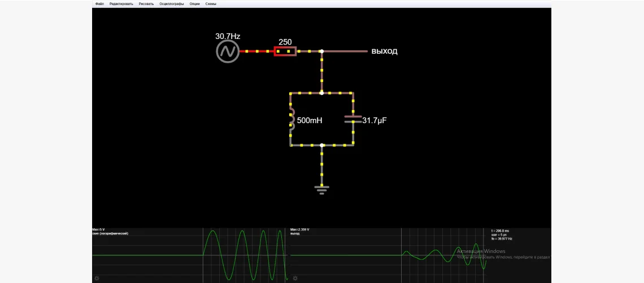
Task: Open settings gear of right output scope
Action: point(294,278)
